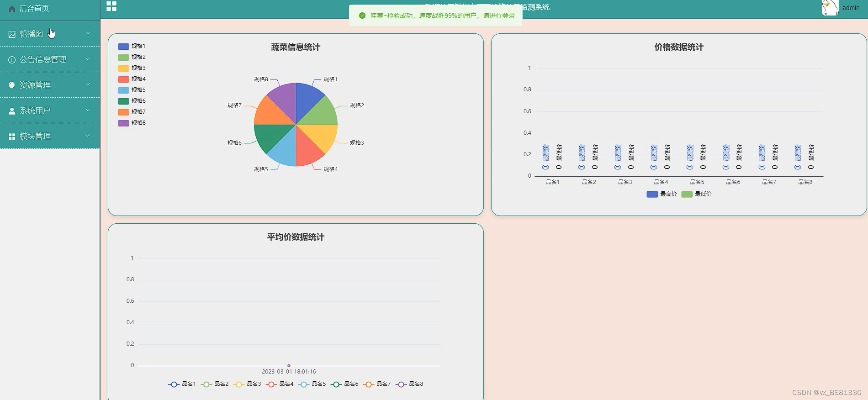Click the info icon next to 公告信息管理
The height and width of the screenshot is (400, 868).
pyautogui.click(x=12, y=60)
